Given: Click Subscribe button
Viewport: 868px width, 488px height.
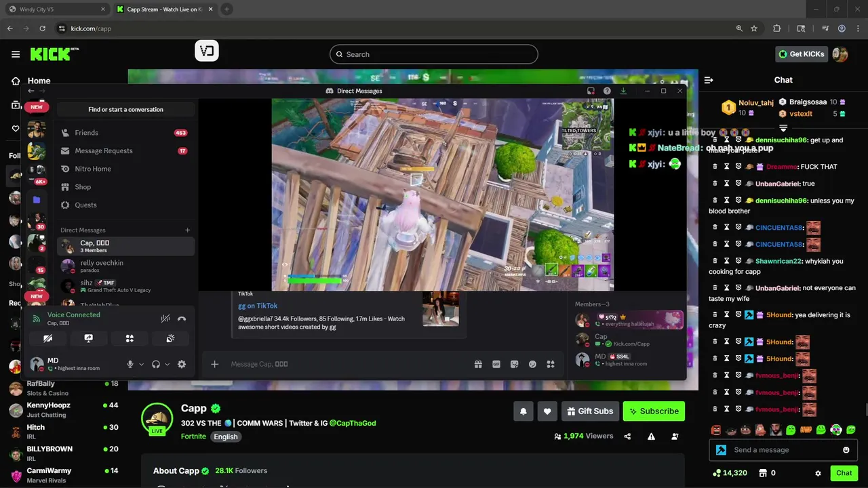Looking at the screenshot, I should (x=654, y=411).
